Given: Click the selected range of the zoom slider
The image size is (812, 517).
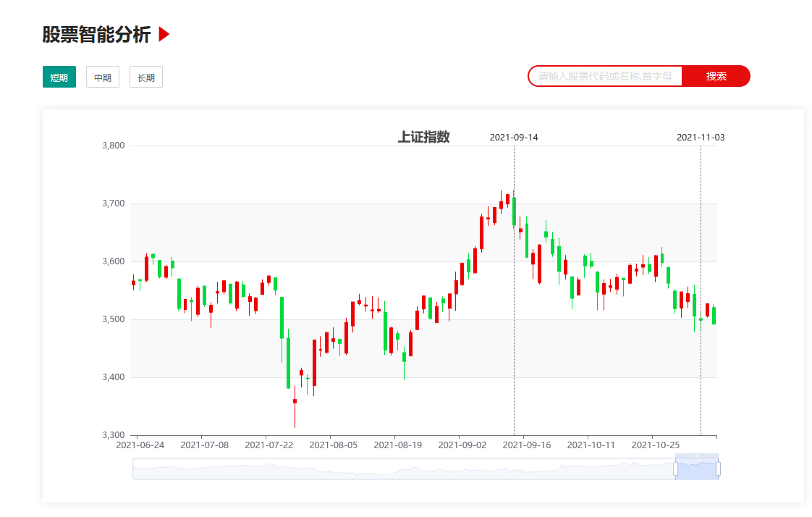Looking at the screenshot, I should click(696, 468).
